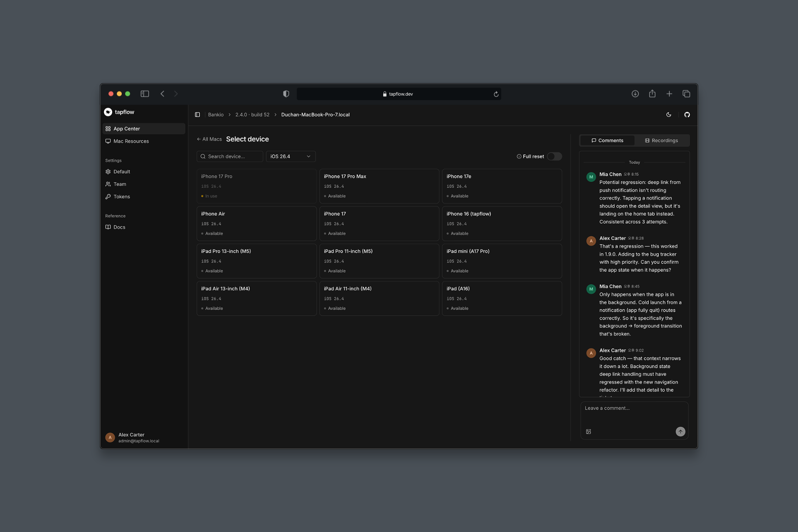
Task: Click Mia Chen avatar on 8:15 comment
Action: [x=591, y=177]
